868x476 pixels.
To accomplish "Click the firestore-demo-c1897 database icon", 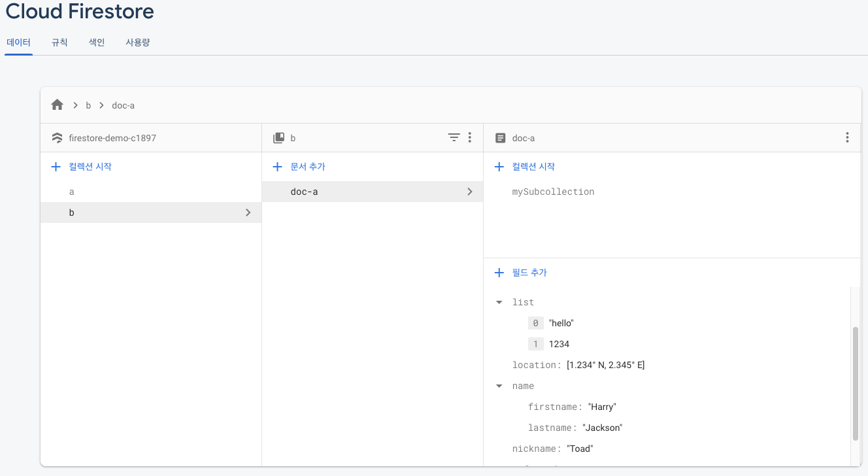I will pos(56,138).
